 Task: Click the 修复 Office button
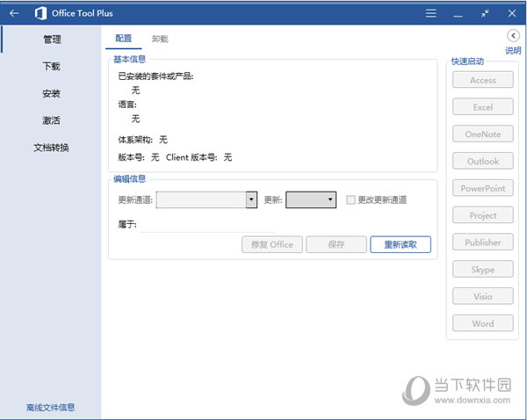click(x=272, y=244)
